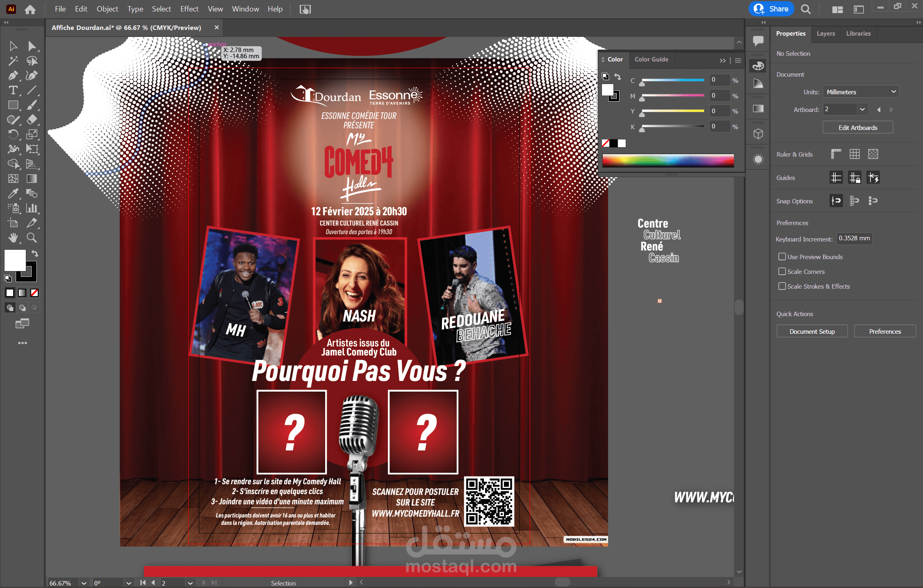Select the Type tool
Image resolution: width=923 pixels, height=588 pixels.
click(x=13, y=90)
